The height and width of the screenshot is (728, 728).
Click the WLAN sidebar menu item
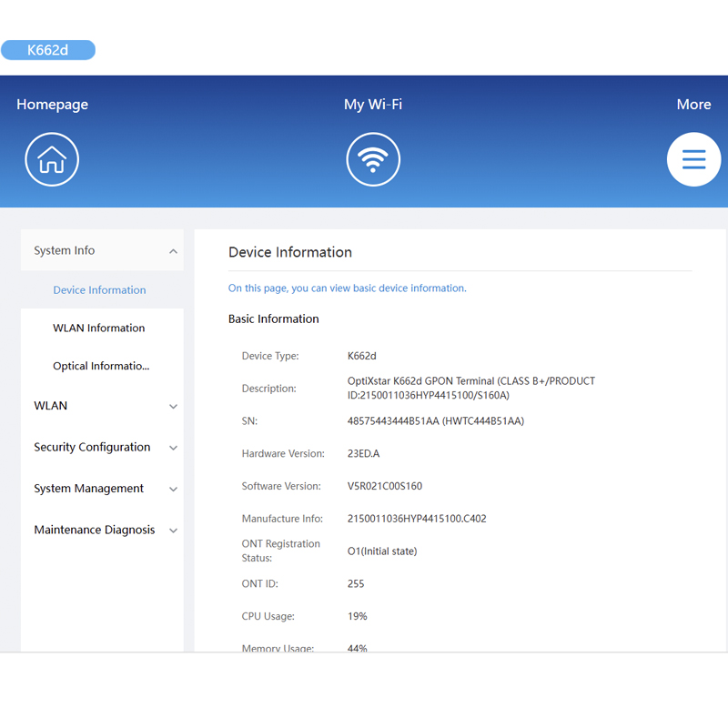pyautogui.click(x=51, y=406)
